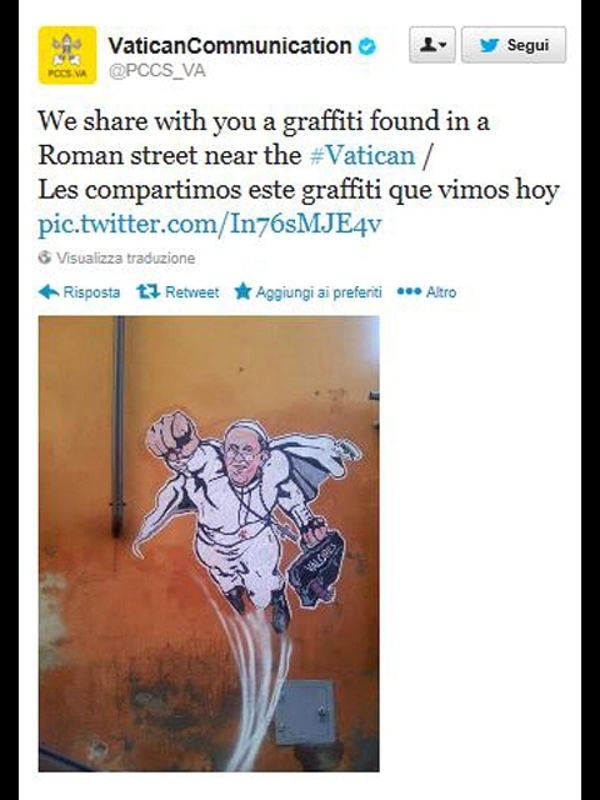Click Visualizza traduzione to translate tweet
600x800 pixels.
126,258
